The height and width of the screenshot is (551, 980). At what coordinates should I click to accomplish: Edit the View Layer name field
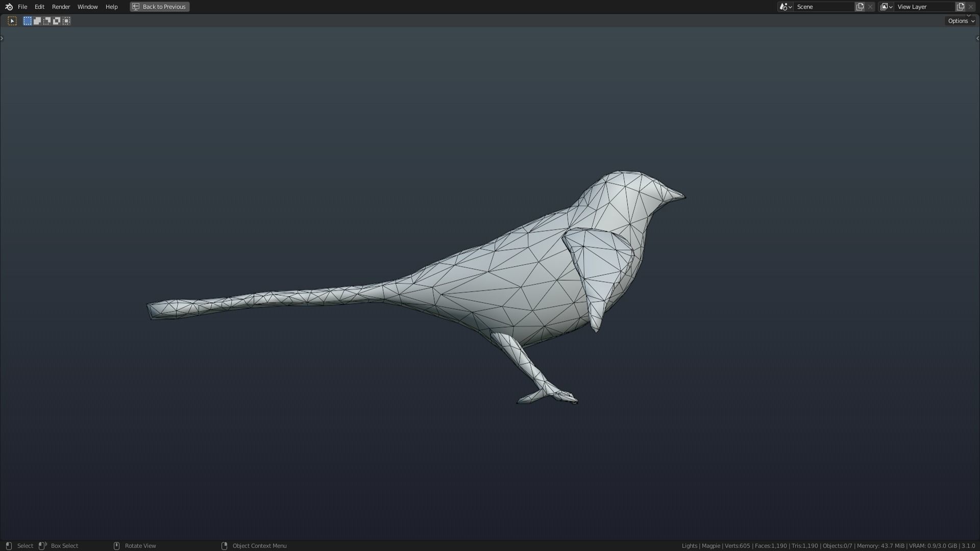coord(924,7)
